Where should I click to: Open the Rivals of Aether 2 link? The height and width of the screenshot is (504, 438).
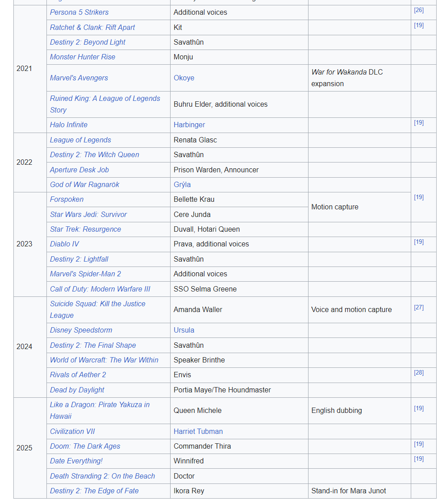click(x=78, y=375)
